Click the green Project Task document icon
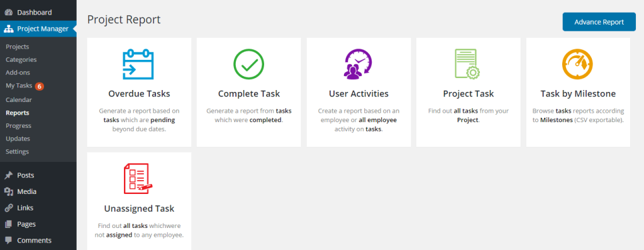 (x=467, y=64)
